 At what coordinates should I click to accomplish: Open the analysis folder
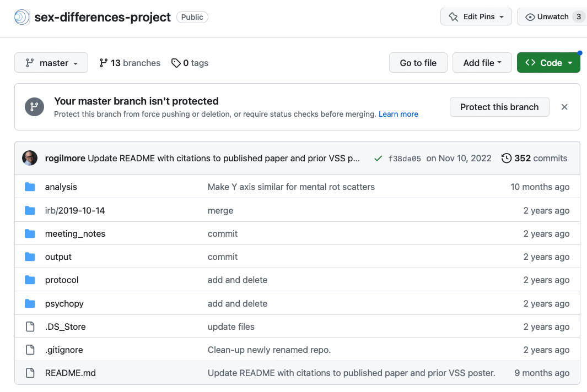[x=61, y=187]
